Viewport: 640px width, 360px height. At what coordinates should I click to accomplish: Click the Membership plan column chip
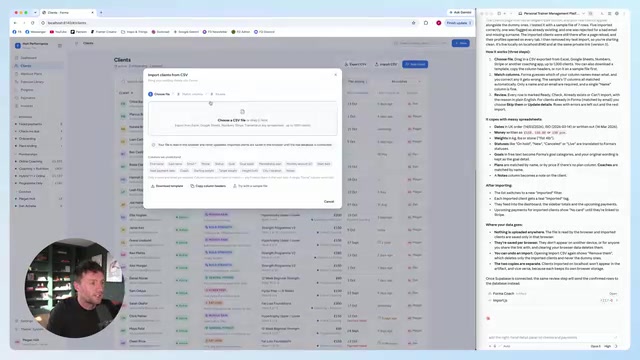tap(270, 164)
